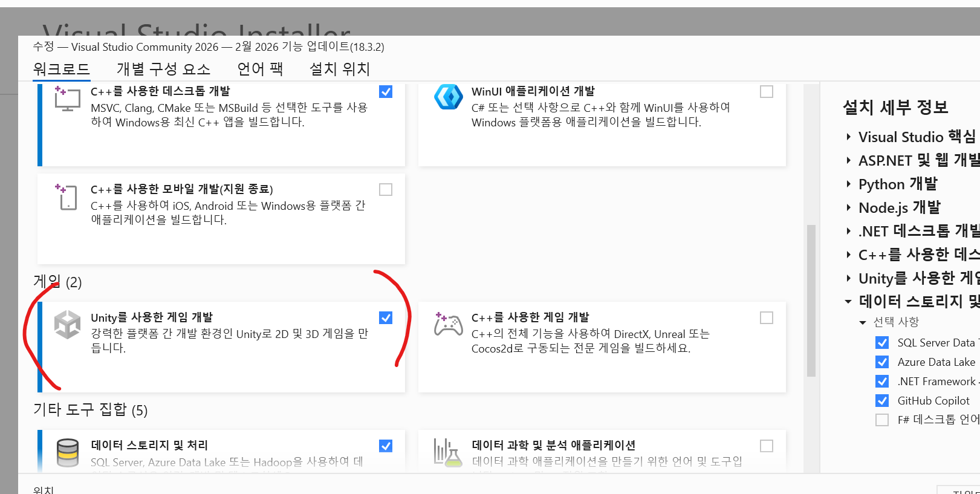Select the 데이터 과학 및 분석 애플리케이션 title
This screenshot has height=494, width=980.
click(554, 446)
